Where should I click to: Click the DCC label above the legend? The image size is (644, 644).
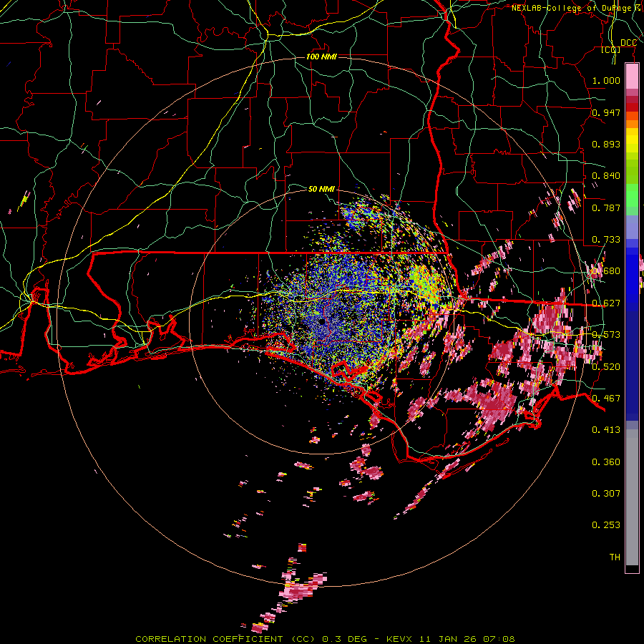pyautogui.click(x=628, y=43)
